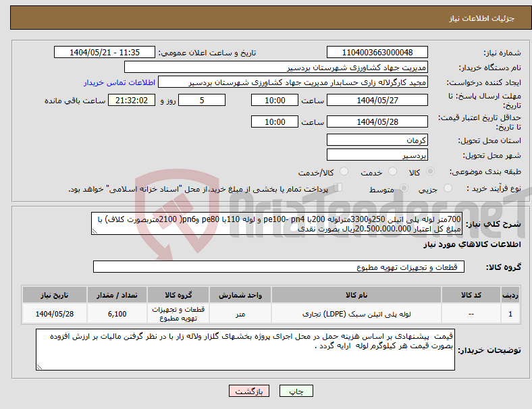Viewport: 532px width, 409px height.
Task: Click the گروه کالا field قطعات و تجهیزات تهویه مطبوع
Action: point(279,267)
